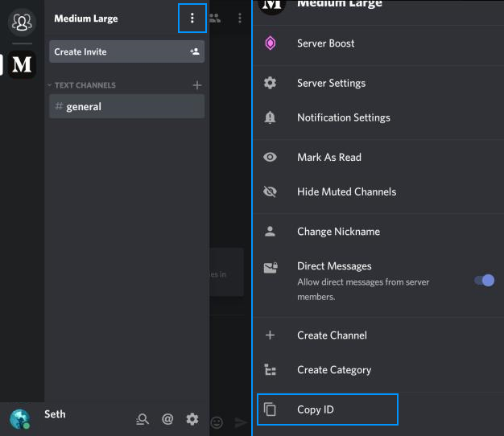This screenshot has width=504, height=436.
Task: Open the emoji picker smiley icon
Action: point(217,422)
